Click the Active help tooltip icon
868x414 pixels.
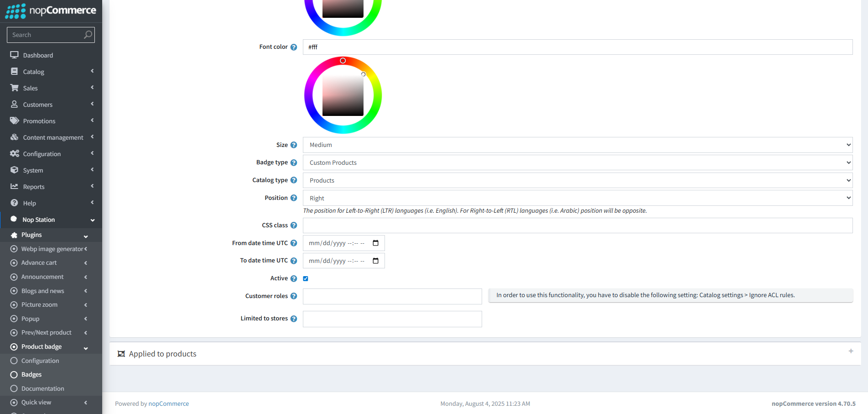294,278
